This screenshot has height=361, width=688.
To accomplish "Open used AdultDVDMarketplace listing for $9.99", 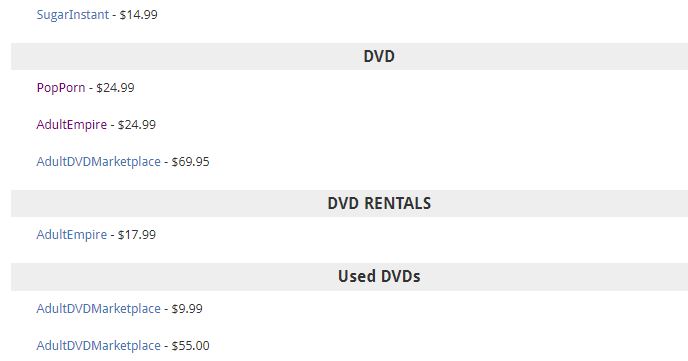I will coord(98,308).
